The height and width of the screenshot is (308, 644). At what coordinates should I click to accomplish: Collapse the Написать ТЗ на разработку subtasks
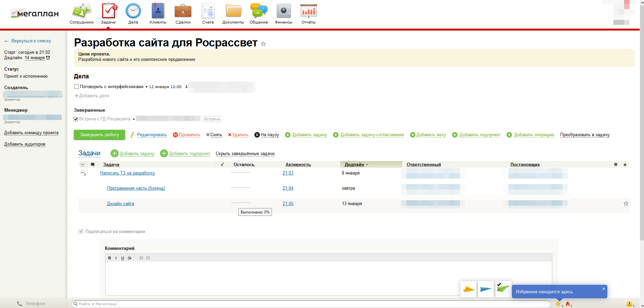[x=82, y=173]
